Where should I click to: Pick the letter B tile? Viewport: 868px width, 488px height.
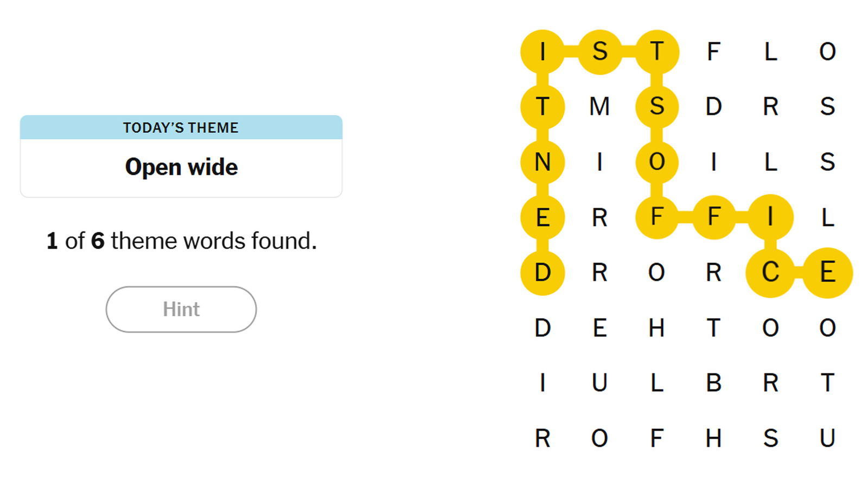click(713, 383)
